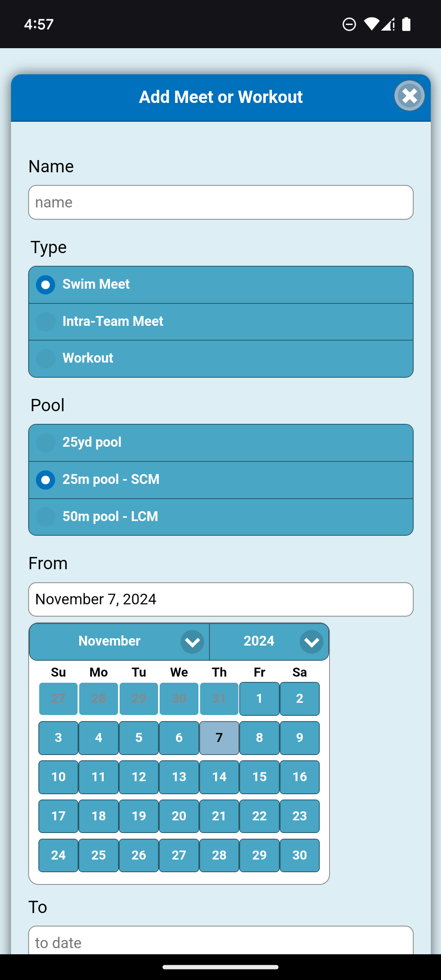Expand the November month dropdown
Screen dimensions: 441x980
pyautogui.click(x=118, y=641)
